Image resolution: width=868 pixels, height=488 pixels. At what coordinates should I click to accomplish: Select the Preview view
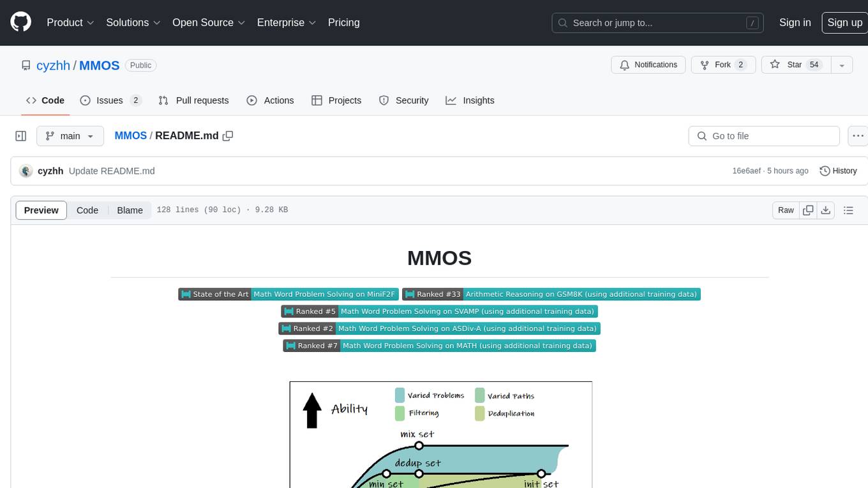point(41,210)
